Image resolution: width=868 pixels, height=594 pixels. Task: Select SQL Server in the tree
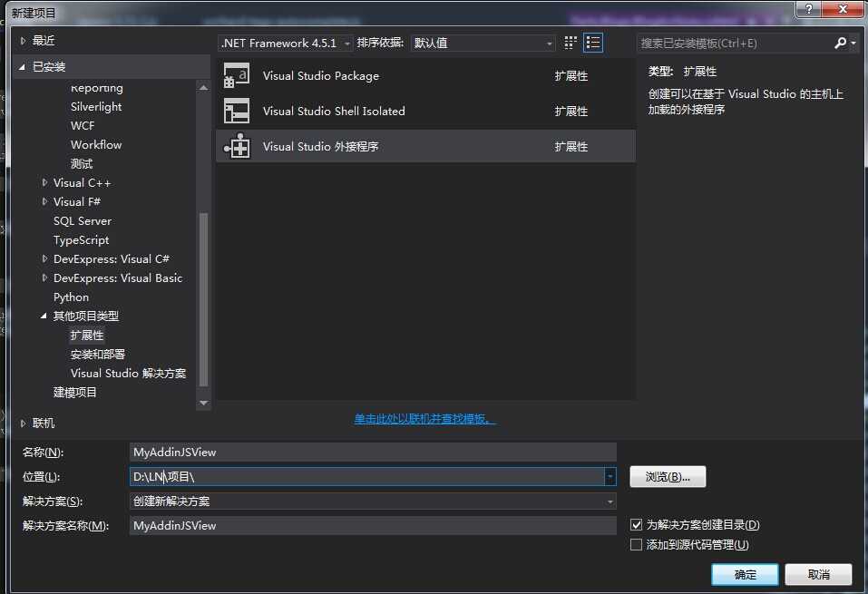coord(82,221)
